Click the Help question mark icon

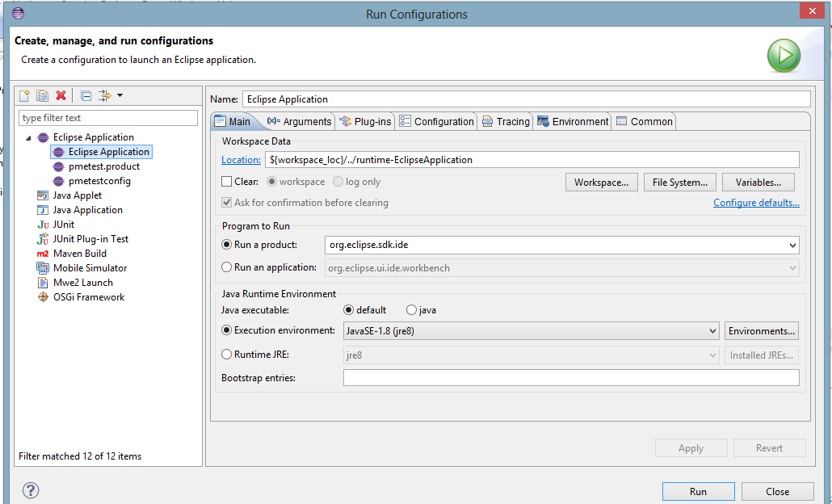31,490
